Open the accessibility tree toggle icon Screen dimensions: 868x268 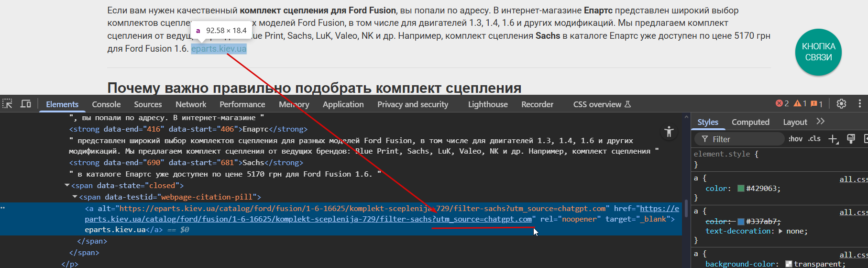coord(669,132)
